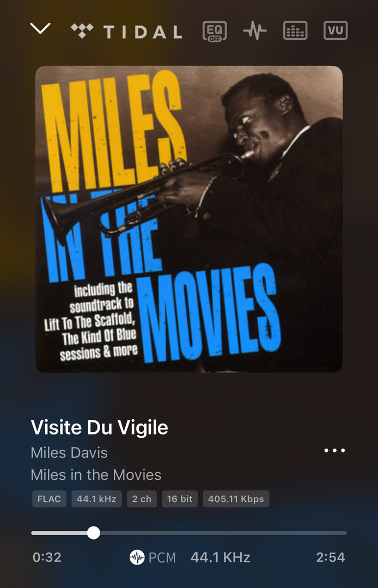Open the waveform view icon
The height and width of the screenshot is (588, 378).
pos(255,30)
